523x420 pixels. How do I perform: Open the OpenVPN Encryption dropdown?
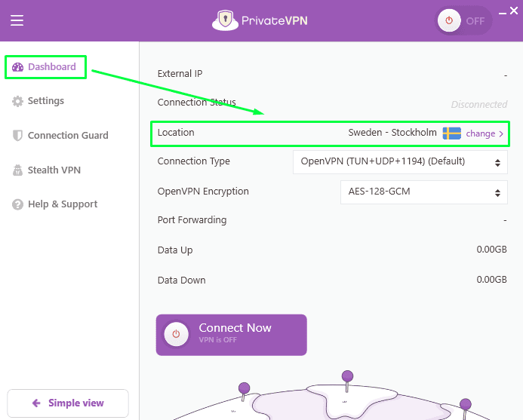point(424,192)
